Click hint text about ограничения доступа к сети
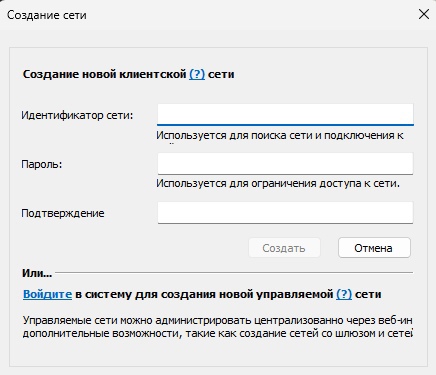Viewport: 436px width, 375px height. click(278, 184)
